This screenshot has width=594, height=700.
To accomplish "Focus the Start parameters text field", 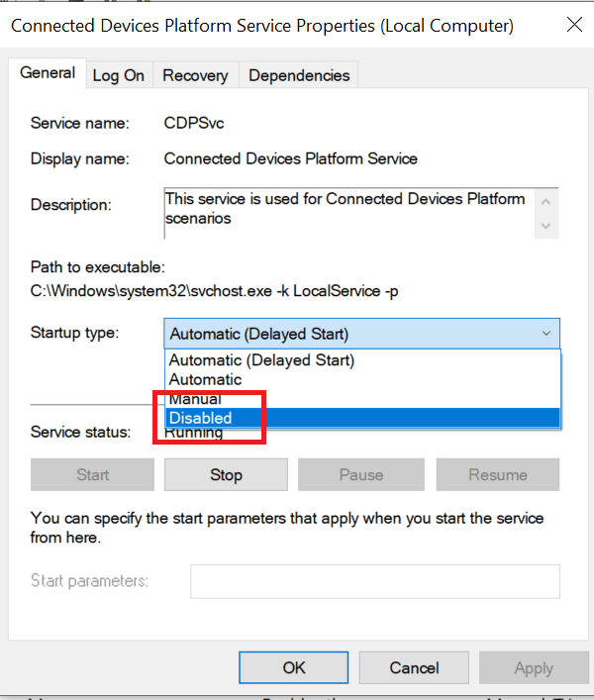I will click(x=375, y=581).
